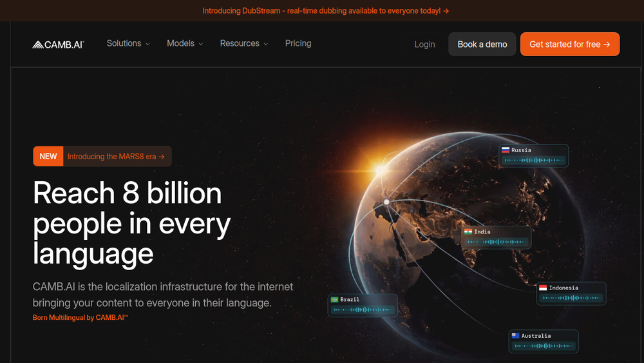This screenshot has width=644, height=363.
Task: Click the India audio waveform
Action: tap(497, 242)
